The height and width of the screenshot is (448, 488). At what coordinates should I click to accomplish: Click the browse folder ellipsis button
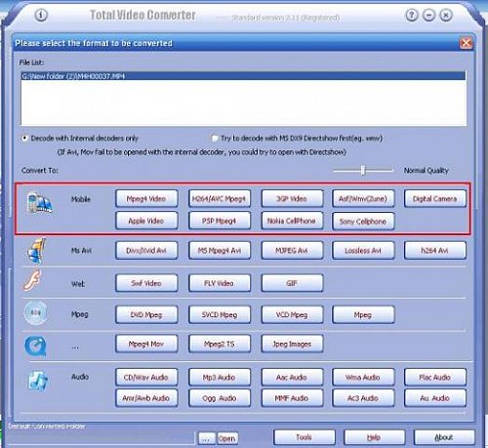click(x=206, y=438)
